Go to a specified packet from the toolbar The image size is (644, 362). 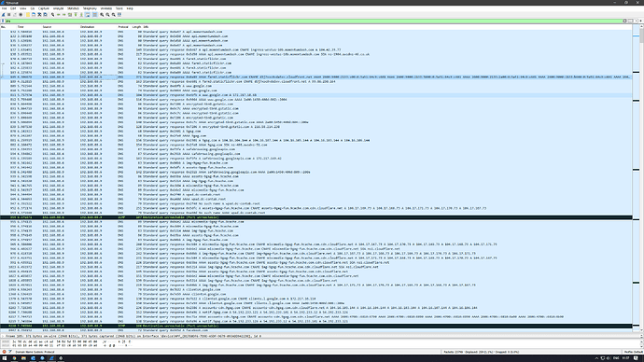point(70,14)
